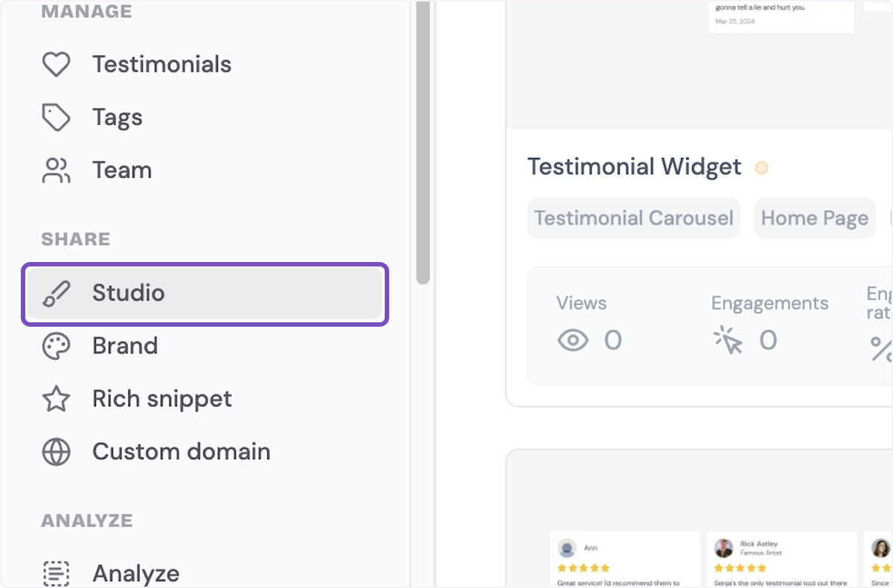Select the people icon for Team
This screenshot has height=588, width=893.
point(56,170)
